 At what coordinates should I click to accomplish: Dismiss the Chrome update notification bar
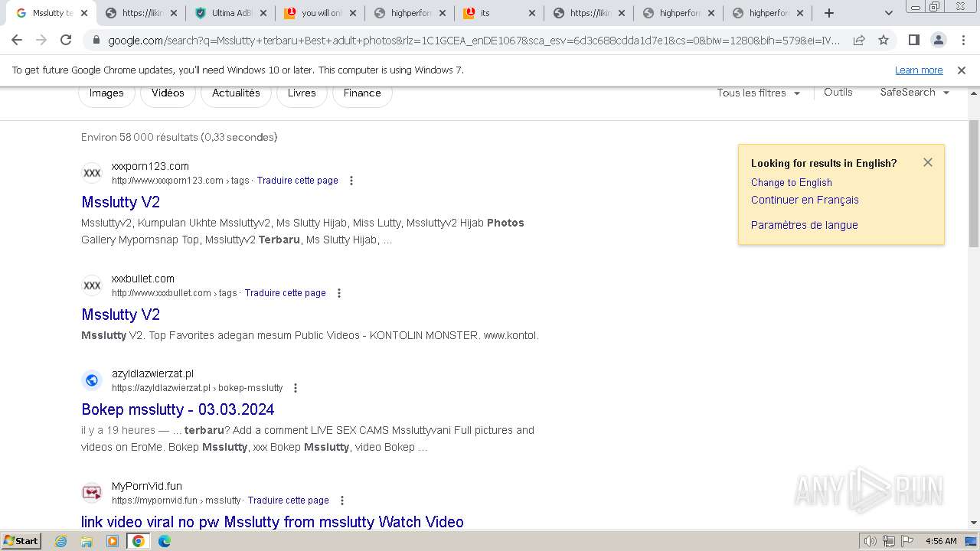[962, 70]
